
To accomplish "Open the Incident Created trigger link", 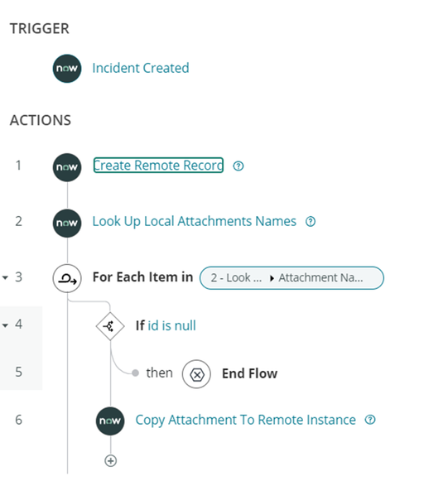I will [x=141, y=68].
